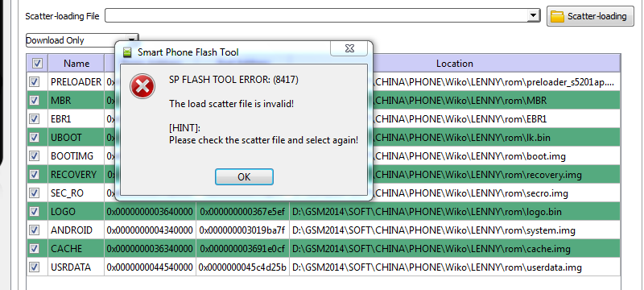Screen dimensions: 644x290
Task: Click the rom\EBR1 location path
Action: coord(460,118)
